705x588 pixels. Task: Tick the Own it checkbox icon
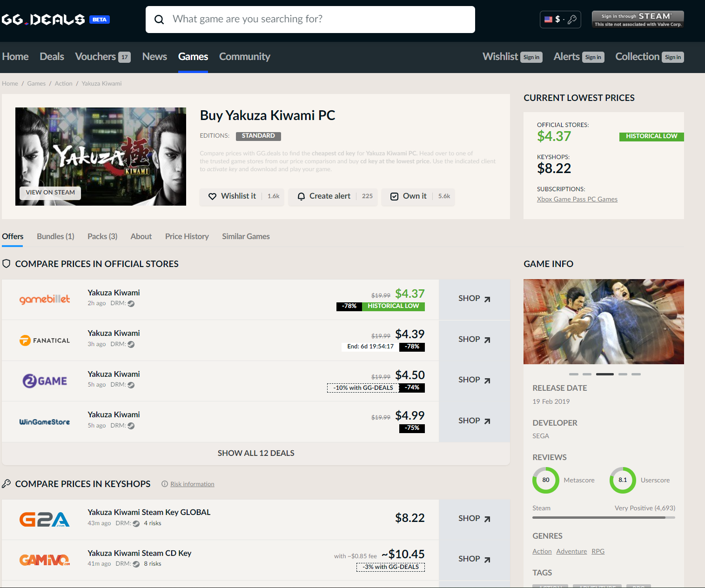[x=394, y=196]
